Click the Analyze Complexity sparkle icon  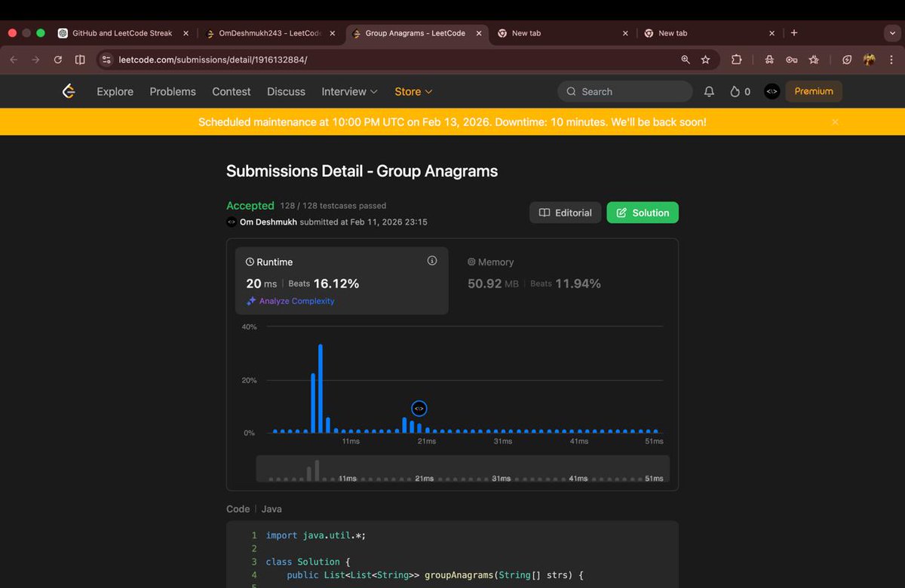251,301
